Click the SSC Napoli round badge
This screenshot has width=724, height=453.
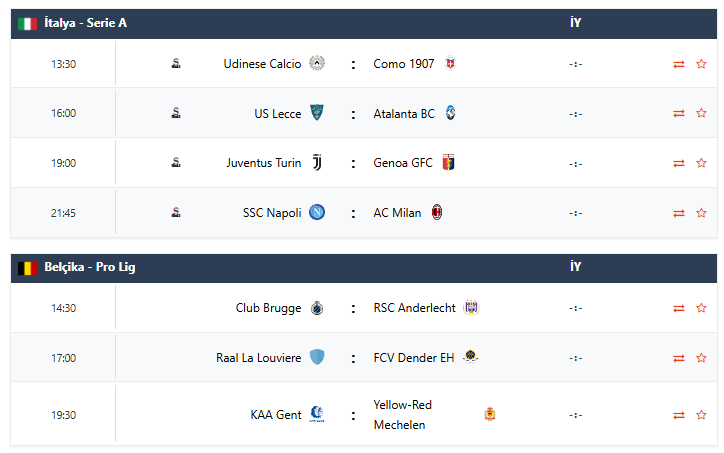click(317, 212)
